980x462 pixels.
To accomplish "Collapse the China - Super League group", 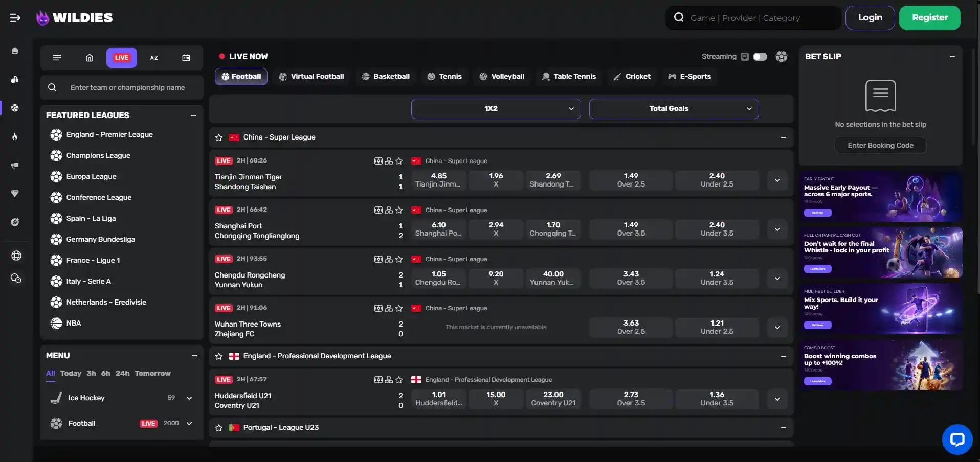I will [784, 137].
